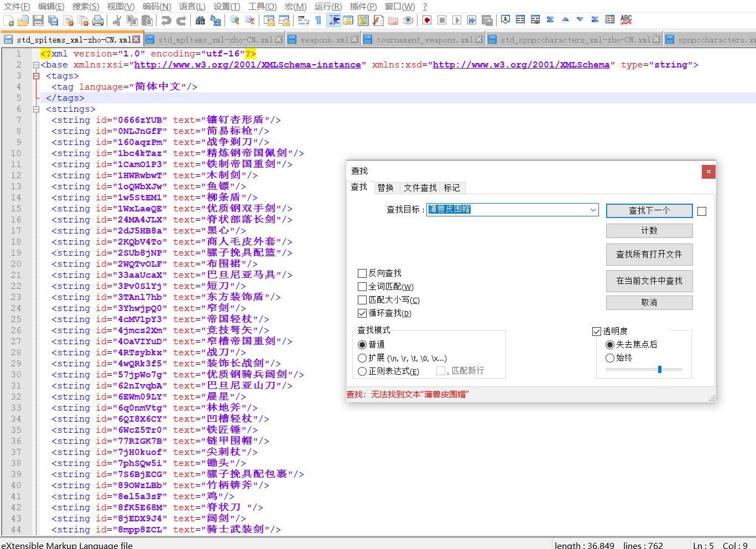The image size is (756, 549).
Task: Open the 查找目标 dropdown history
Action: [x=593, y=210]
